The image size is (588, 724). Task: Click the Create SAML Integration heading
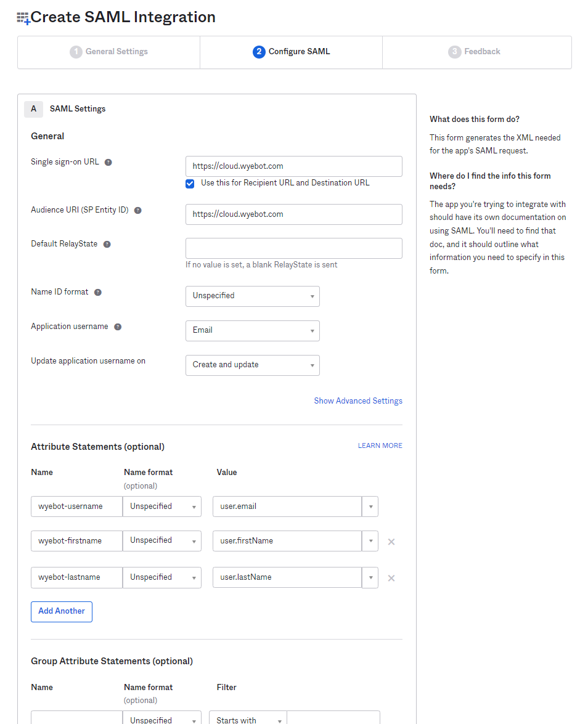123,17
